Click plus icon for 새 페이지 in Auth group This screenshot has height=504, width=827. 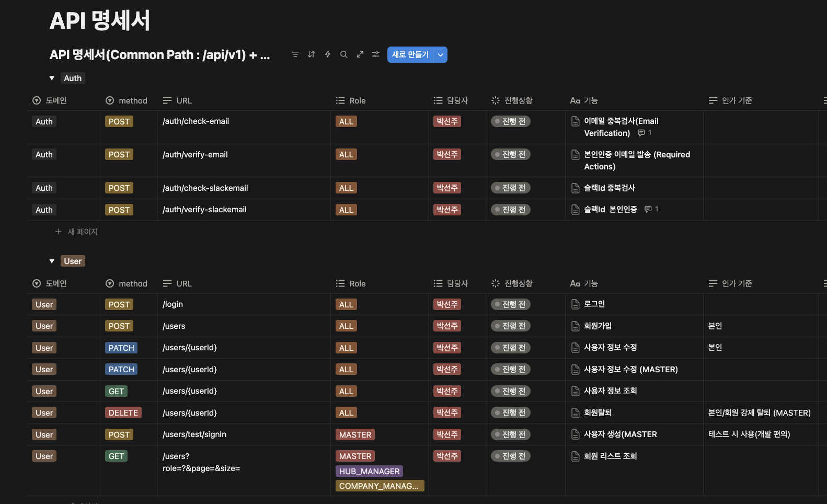[x=59, y=232]
